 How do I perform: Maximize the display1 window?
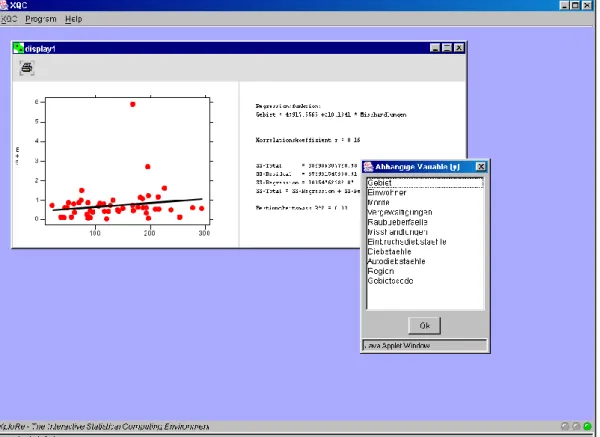pyautogui.click(x=447, y=48)
